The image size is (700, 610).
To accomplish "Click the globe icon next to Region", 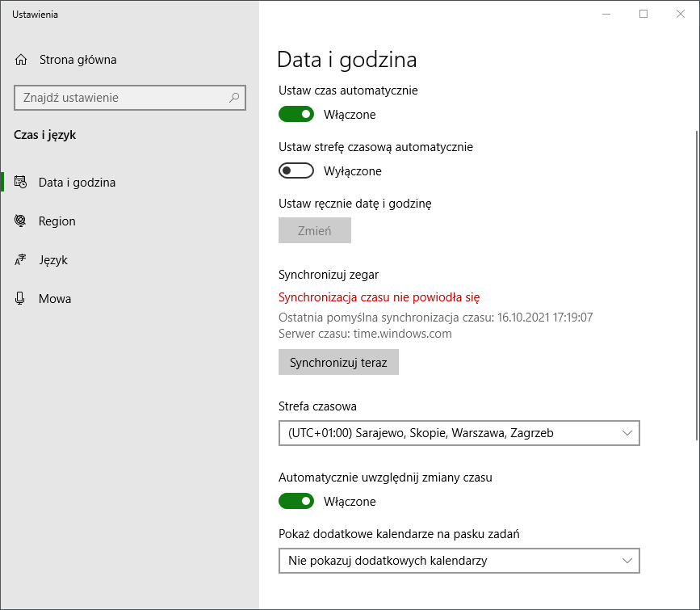I will (x=20, y=221).
